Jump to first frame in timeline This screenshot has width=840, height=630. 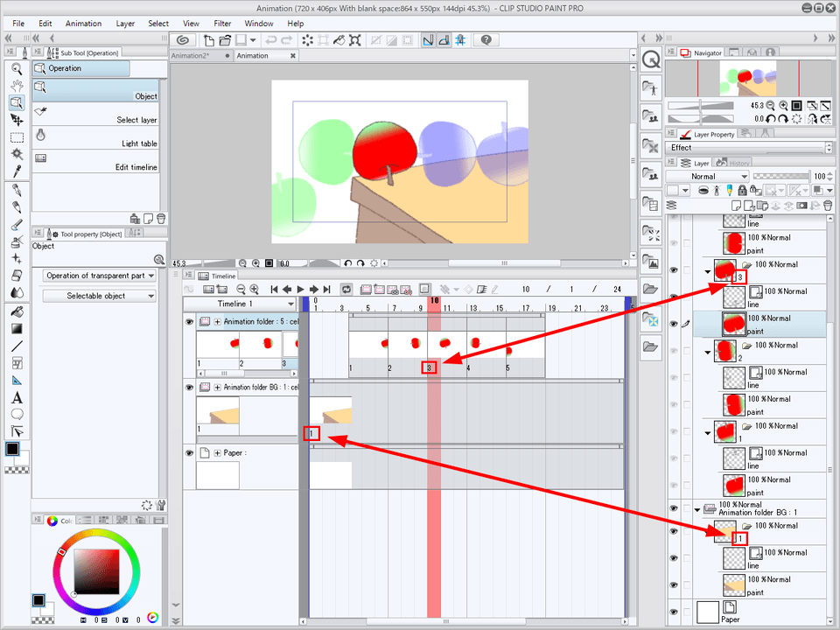point(274,290)
